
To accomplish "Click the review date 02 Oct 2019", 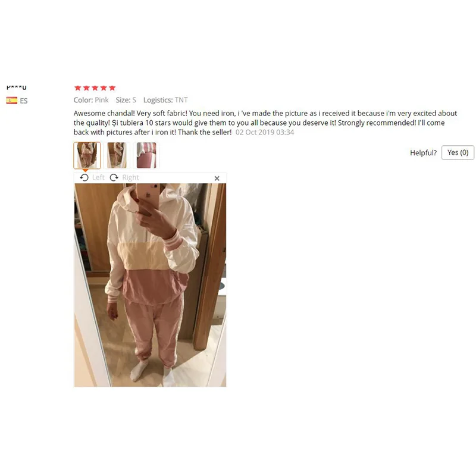I will tap(265, 132).
